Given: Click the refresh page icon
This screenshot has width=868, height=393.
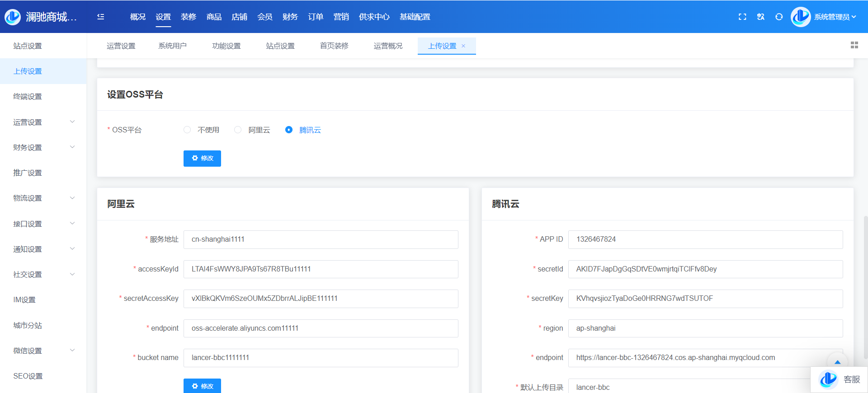Looking at the screenshot, I should (x=779, y=17).
